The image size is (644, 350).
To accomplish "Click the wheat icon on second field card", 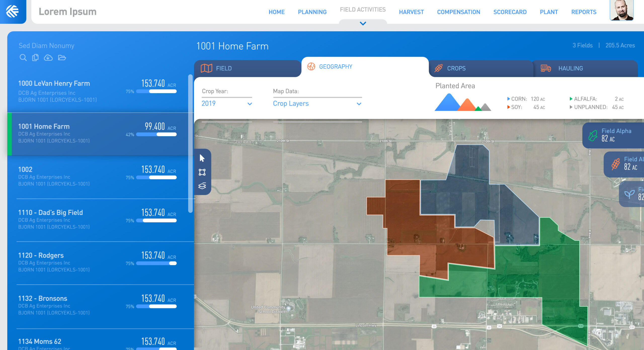I will pos(616,164).
